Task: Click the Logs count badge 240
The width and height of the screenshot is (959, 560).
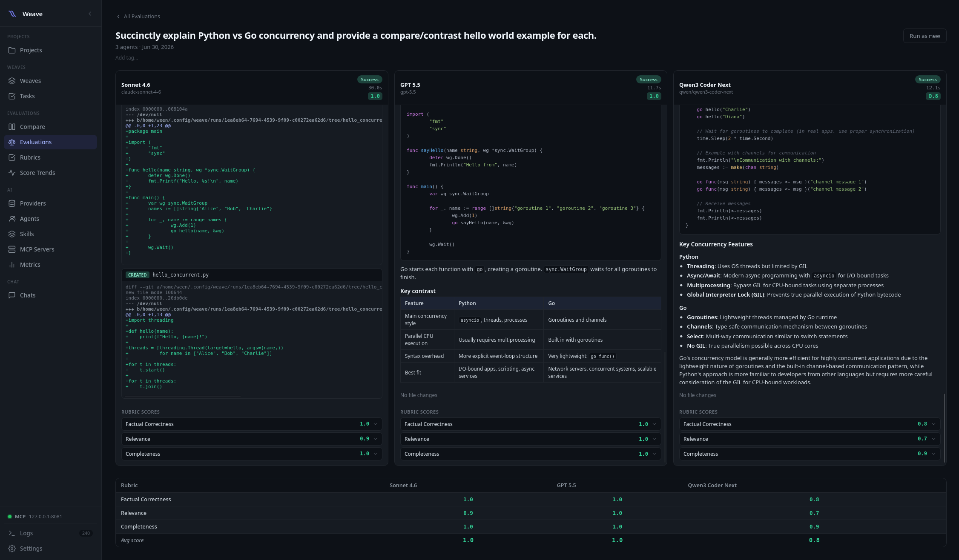Action: tap(86, 533)
